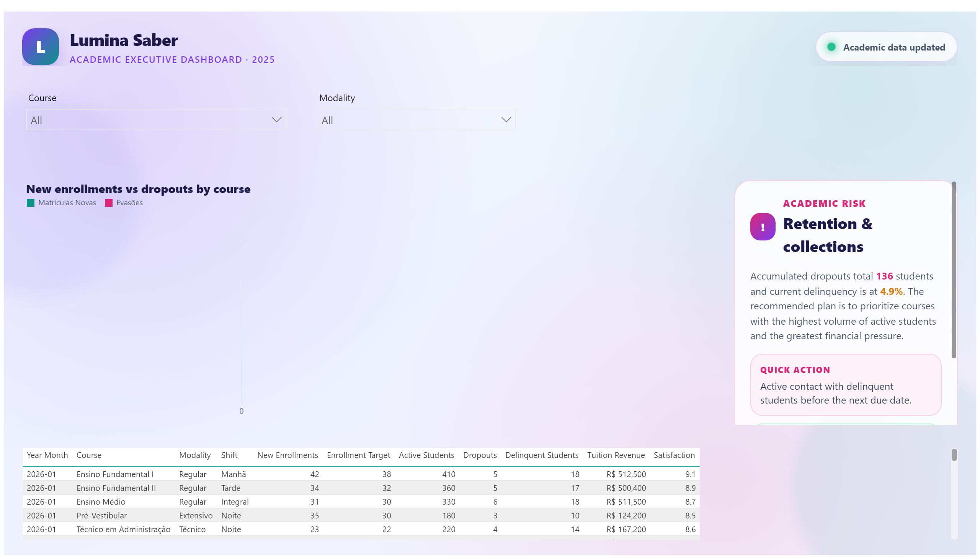Click the Extensivo modality cell
The height and width of the screenshot is (559, 980).
[x=195, y=516]
